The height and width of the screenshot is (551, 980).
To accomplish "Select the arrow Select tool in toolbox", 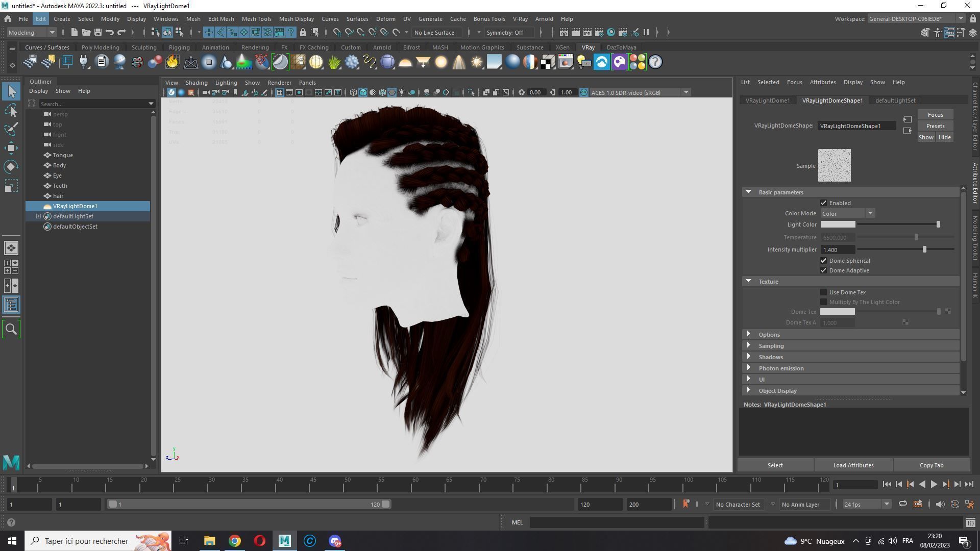I will [11, 92].
